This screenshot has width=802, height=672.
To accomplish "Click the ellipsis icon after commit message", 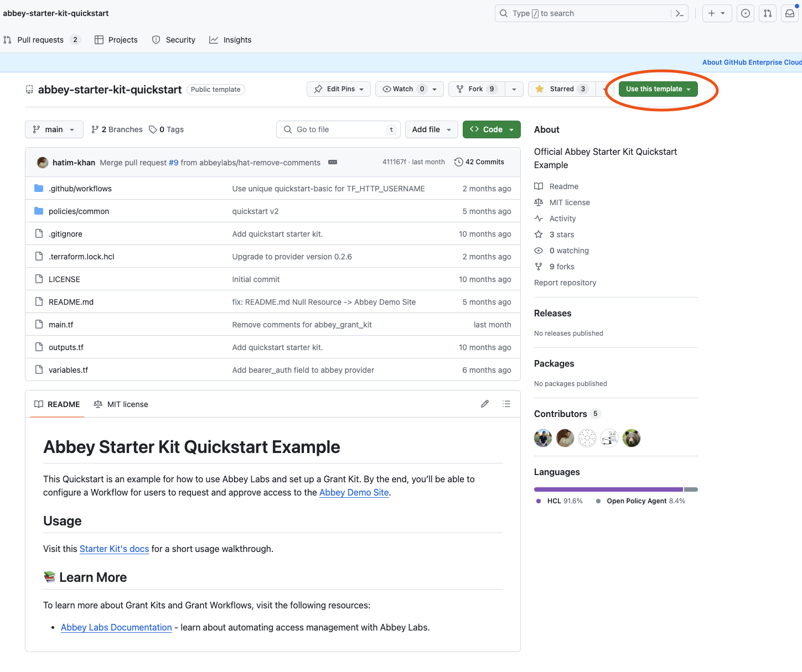I will (333, 163).
